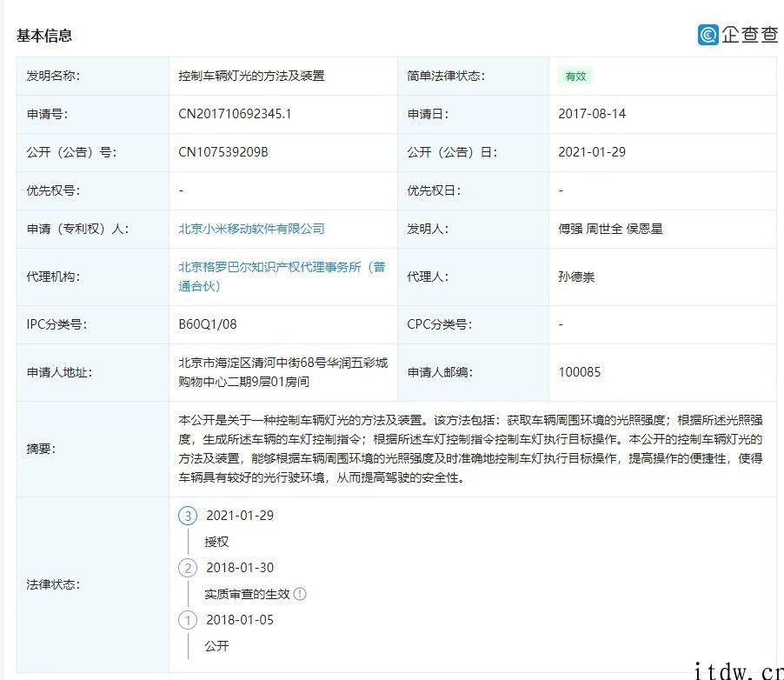The image size is (784, 680).
Task: Click application number CN201710692345.1
Action: [235, 114]
